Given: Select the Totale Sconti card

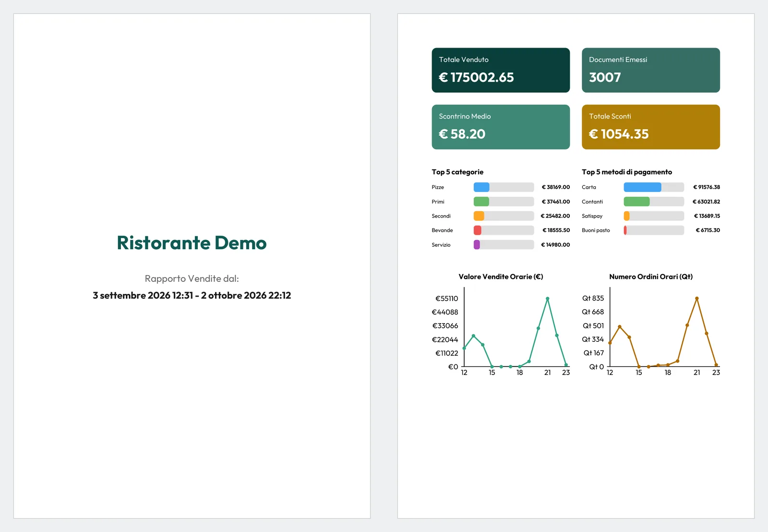Looking at the screenshot, I should [651, 127].
